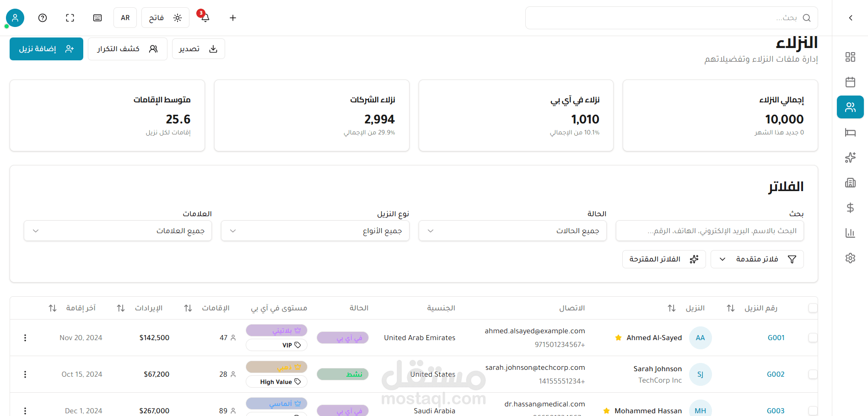The image size is (868, 416).
Task: Click the keyboard shortcuts icon
Action: point(97,18)
